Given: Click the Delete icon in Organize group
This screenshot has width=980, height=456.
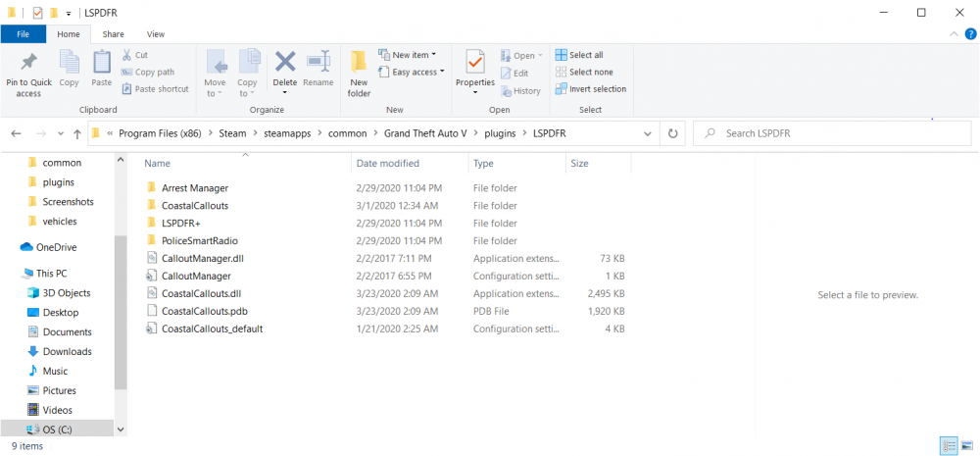Looking at the screenshot, I should click(285, 65).
